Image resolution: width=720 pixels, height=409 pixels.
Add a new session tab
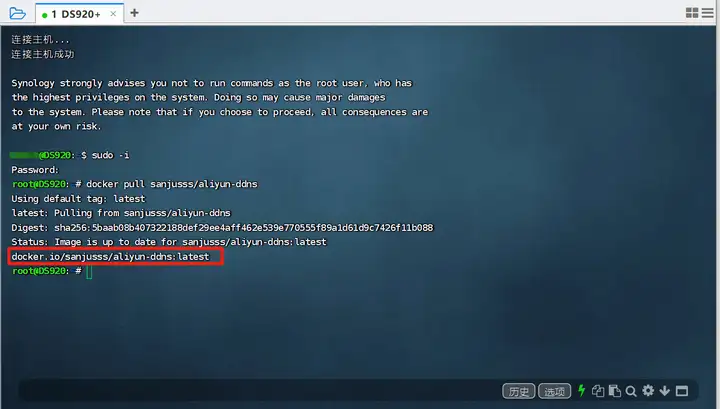135,13
